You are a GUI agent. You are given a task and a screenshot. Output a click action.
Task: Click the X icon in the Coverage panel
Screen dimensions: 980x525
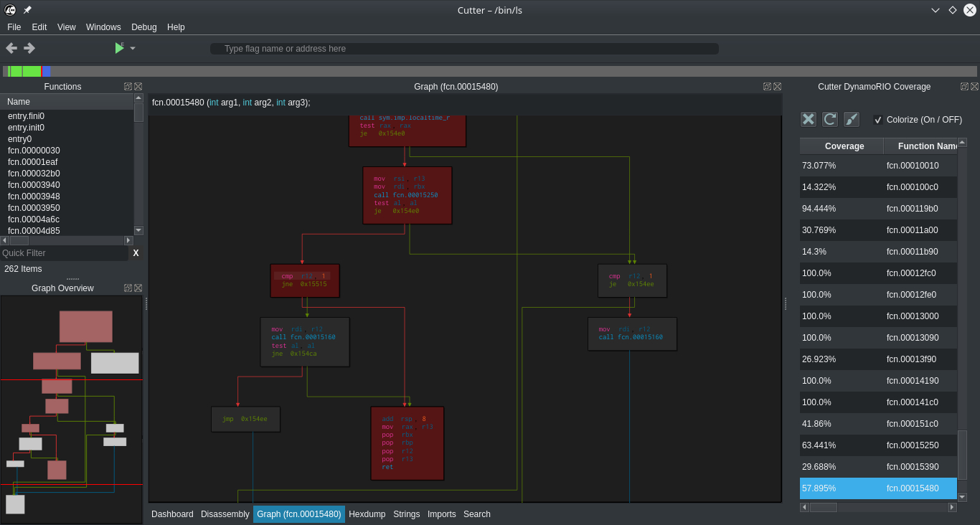(x=809, y=120)
